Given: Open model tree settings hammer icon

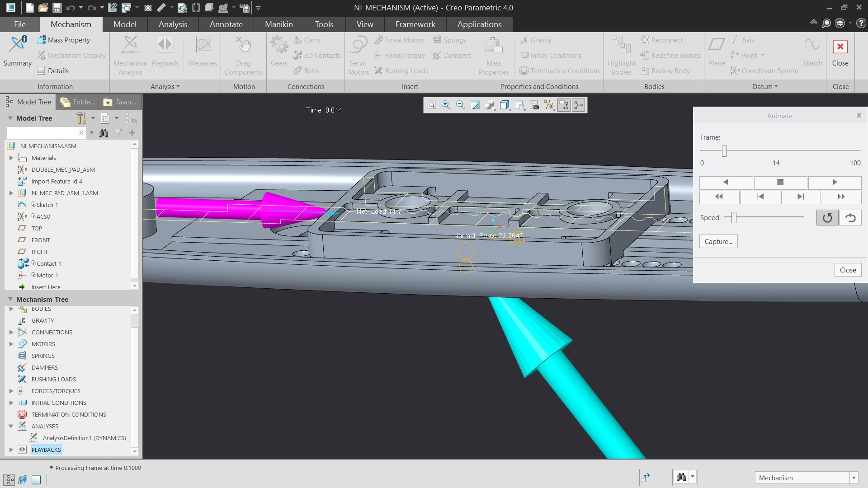Looking at the screenshot, I should (81, 118).
